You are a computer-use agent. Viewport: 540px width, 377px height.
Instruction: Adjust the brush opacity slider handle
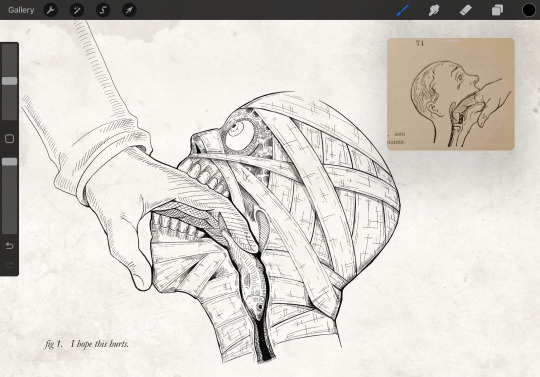click(x=10, y=162)
